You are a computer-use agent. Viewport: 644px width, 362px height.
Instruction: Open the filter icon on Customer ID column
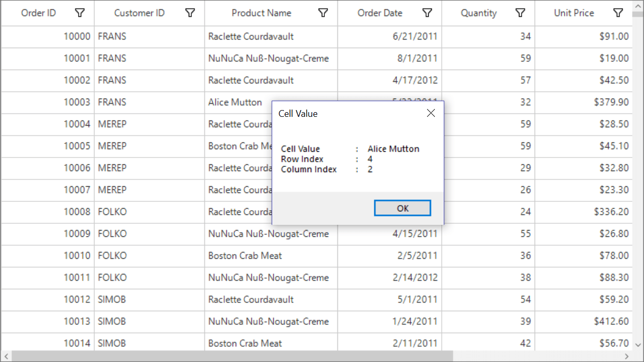(190, 13)
